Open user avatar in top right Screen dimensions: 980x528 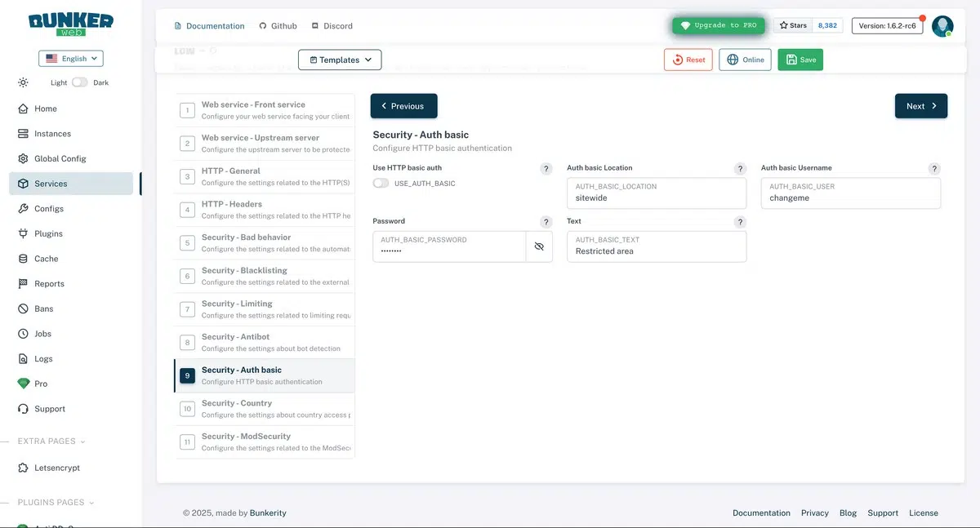942,26
